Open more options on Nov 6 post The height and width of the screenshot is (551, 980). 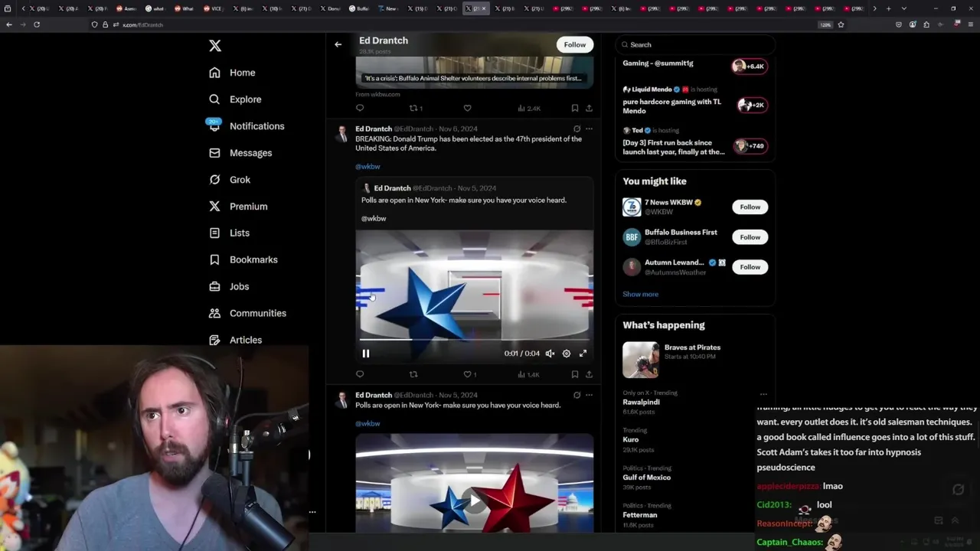click(589, 129)
